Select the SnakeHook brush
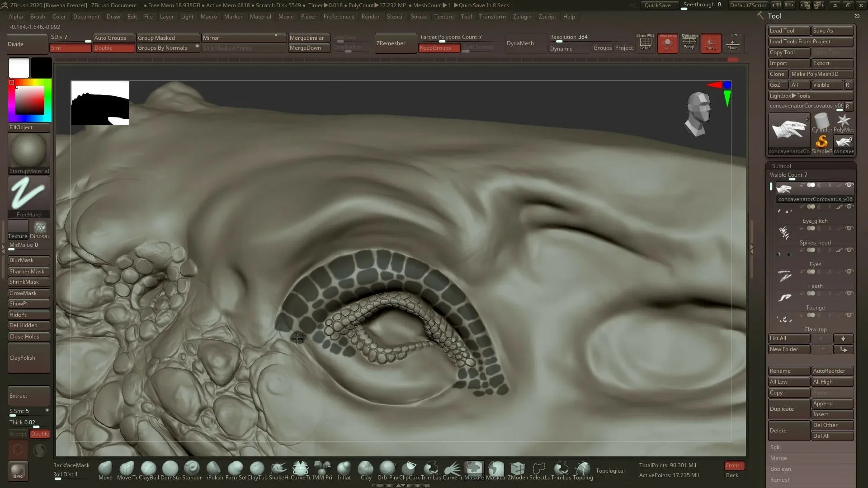 pos(278,468)
